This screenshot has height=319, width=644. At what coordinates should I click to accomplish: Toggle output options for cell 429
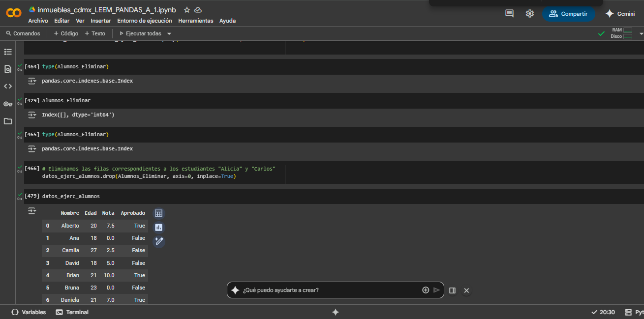click(32, 115)
